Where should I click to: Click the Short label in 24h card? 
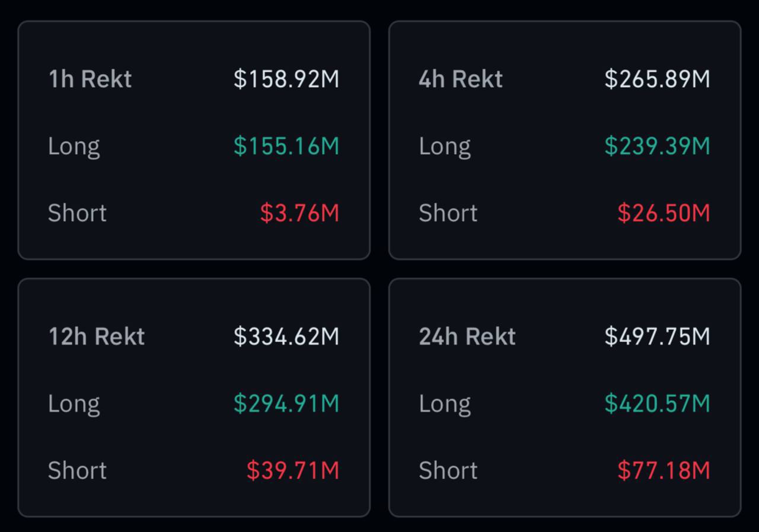coord(448,470)
